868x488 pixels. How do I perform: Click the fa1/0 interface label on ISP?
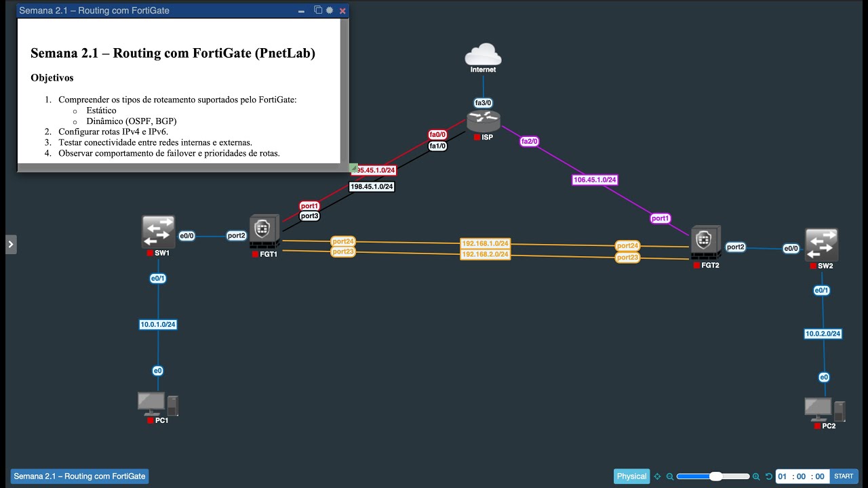[x=437, y=146]
